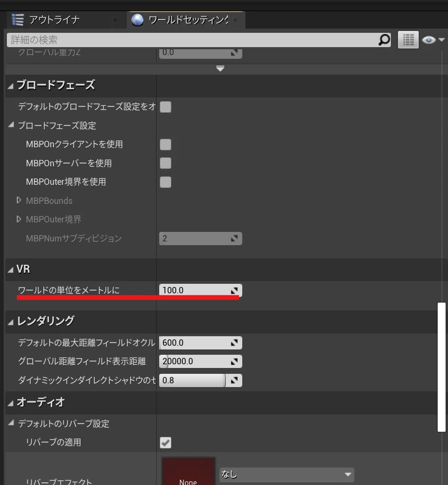Screen dimensions: 448x485
Task: Collapse the オーディオ category
Action: point(11,403)
